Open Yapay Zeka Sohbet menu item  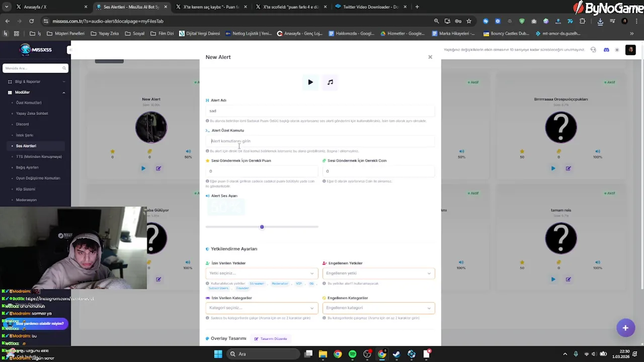(x=32, y=113)
